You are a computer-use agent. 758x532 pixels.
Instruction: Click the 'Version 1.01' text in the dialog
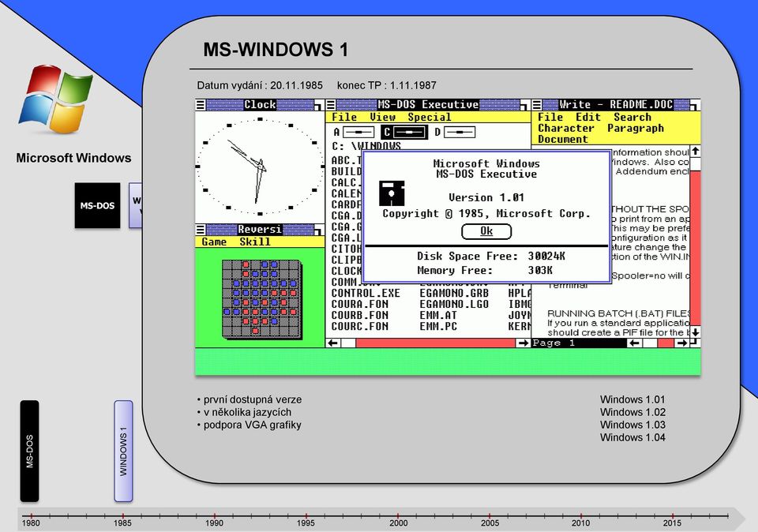pyautogui.click(x=486, y=197)
